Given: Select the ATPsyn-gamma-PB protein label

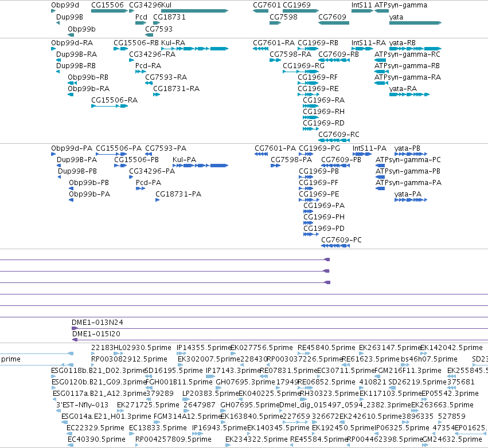Looking at the screenshot, I should [408, 171].
